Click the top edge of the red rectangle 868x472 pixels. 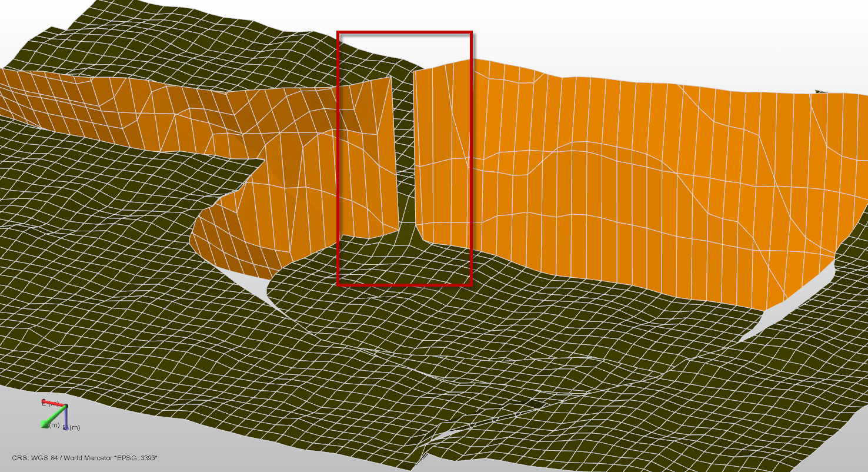[405, 32]
